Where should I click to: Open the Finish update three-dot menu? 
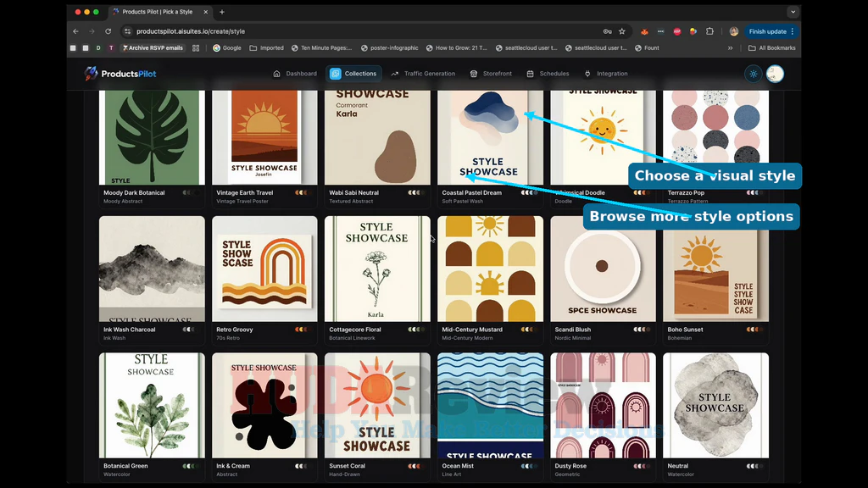tap(793, 31)
